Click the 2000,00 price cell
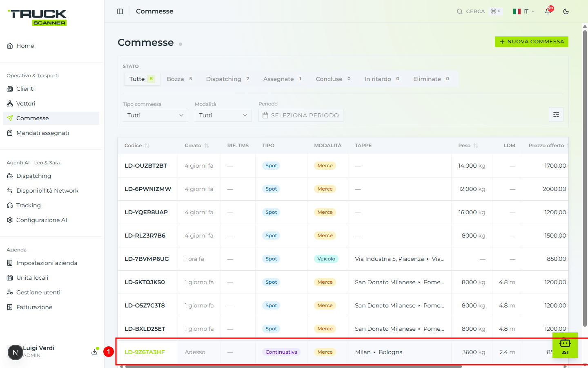This screenshot has height=368, width=588. (555, 189)
